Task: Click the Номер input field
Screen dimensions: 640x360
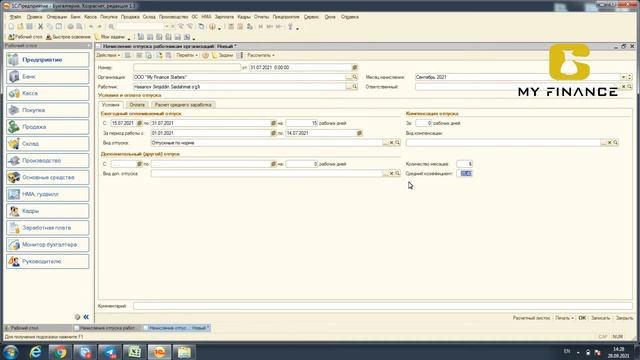Action: [x=187, y=67]
